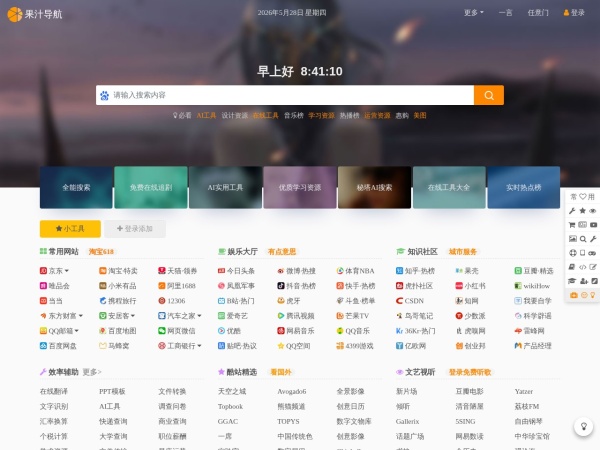Open the 抖音·热榜 site link
Viewport: 600px width, 450px height.
click(296, 286)
